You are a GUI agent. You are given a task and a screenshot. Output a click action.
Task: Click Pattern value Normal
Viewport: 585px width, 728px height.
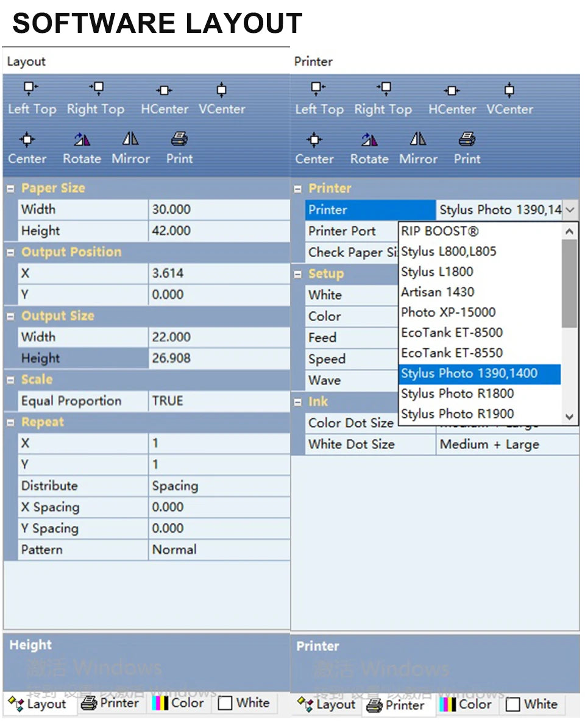click(219, 550)
